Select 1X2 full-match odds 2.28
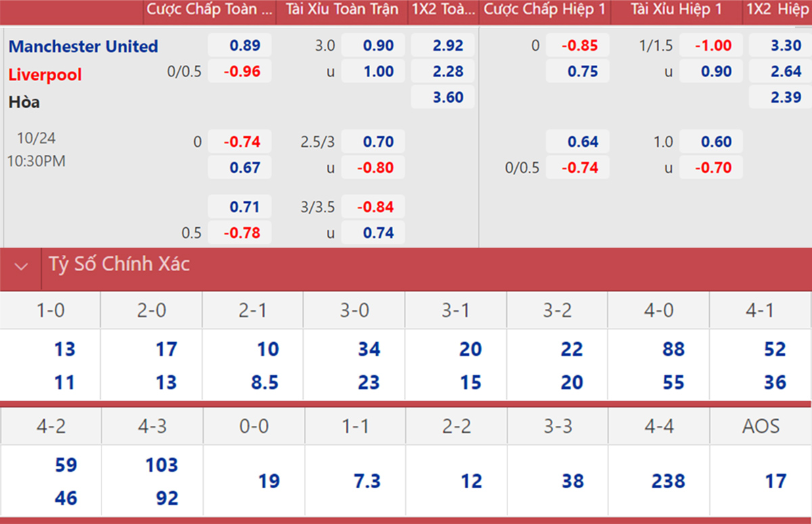The width and height of the screenshot is (812, 524). coord(443,72)
